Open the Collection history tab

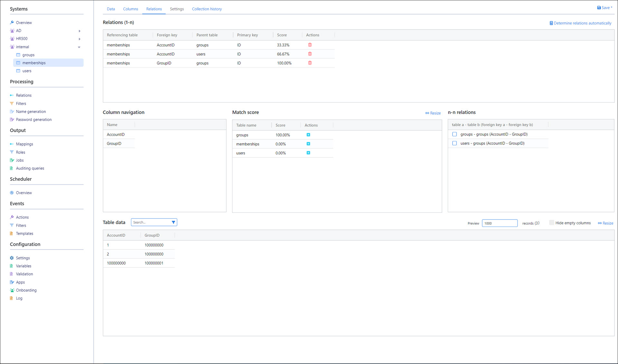pyautogui.click(x=207, y=9)
